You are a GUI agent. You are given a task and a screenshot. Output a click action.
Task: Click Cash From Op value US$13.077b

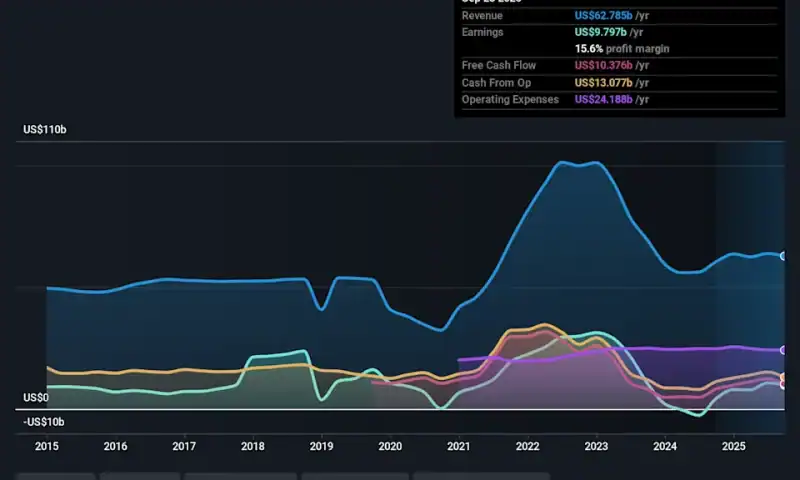[x=612, y=82]
